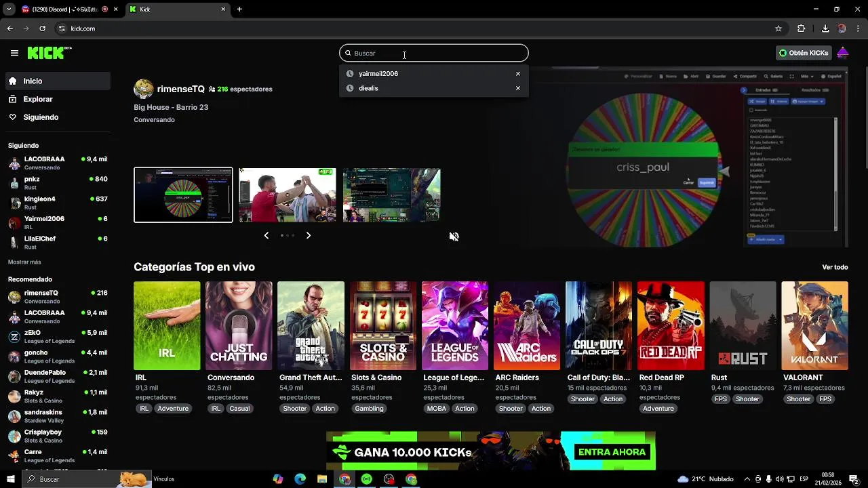This screenshot has width=868, height=488.
Task: Click the MOBA tag
Action: tap(437, 409)
